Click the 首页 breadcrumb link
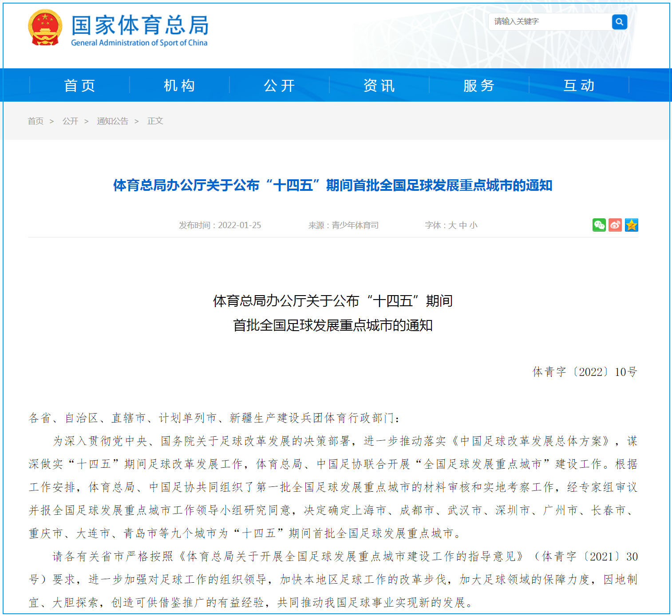 coord(36,121)
